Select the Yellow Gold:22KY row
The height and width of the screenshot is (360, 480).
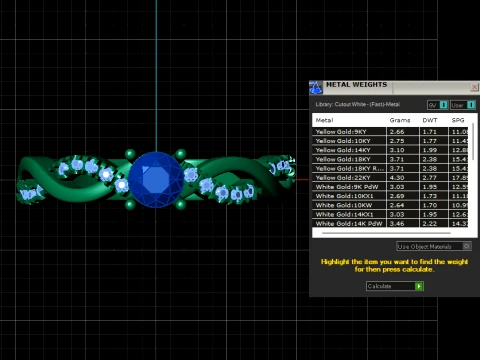(390, 178)
